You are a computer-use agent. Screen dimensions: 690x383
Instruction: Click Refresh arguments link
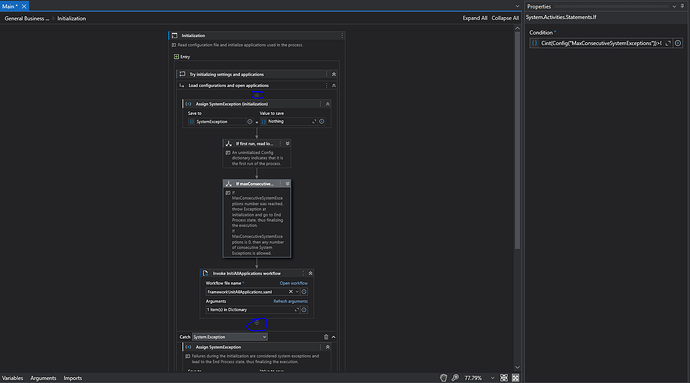pyautogui.click(x=290, y=301)
